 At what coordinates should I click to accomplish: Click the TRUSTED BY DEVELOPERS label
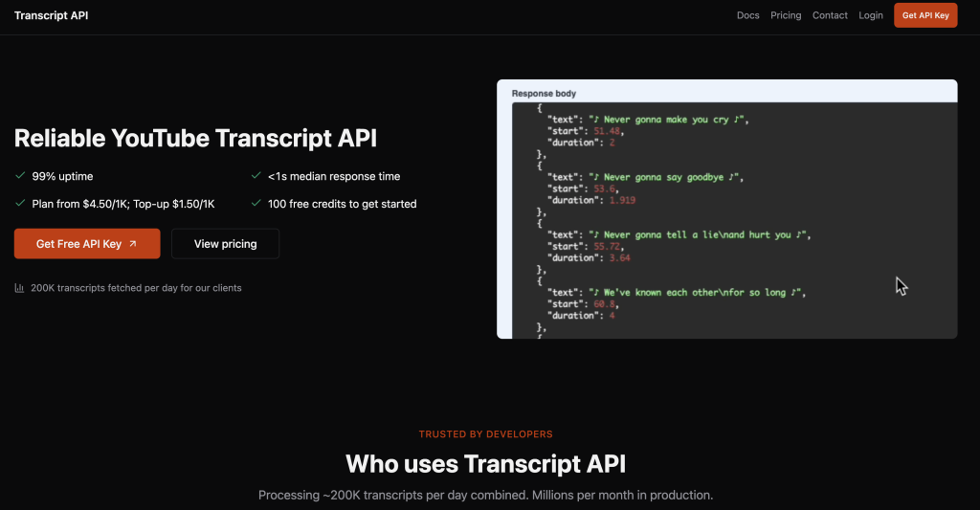coord(485,434)
